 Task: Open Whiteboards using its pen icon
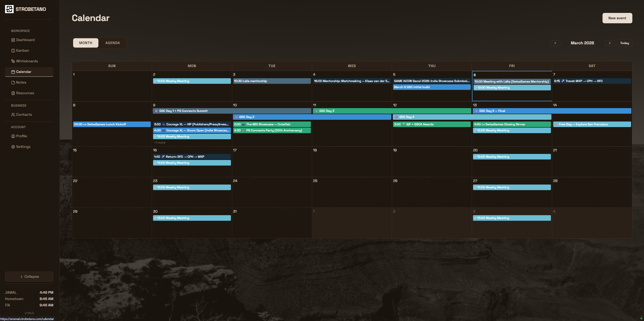(13, 61)
